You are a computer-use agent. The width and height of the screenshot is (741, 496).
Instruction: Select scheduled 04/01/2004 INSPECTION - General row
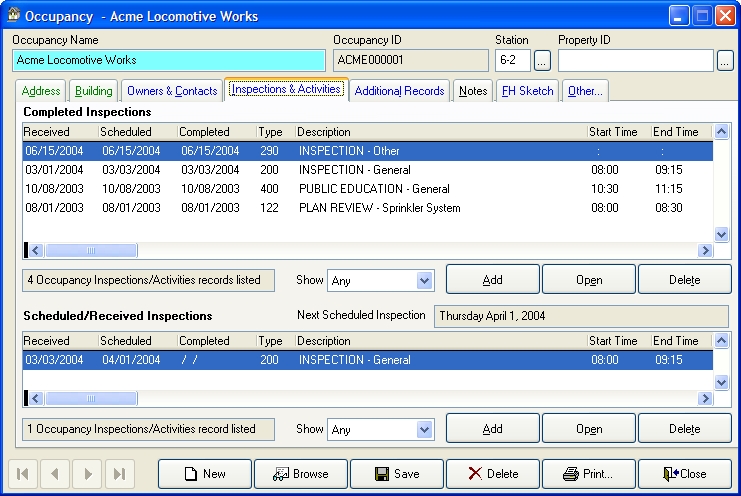[368, 360]
